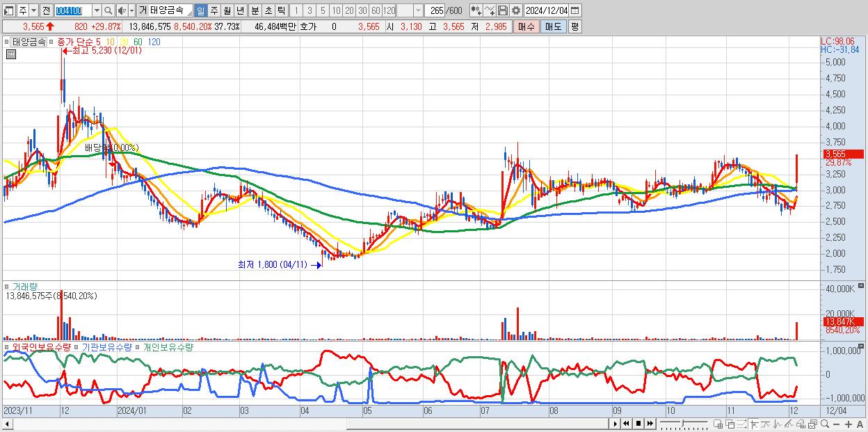The width and height of the screenshot is (868, 432).
Task: Click the date field 2024/12/04
Action: (546, 10)
